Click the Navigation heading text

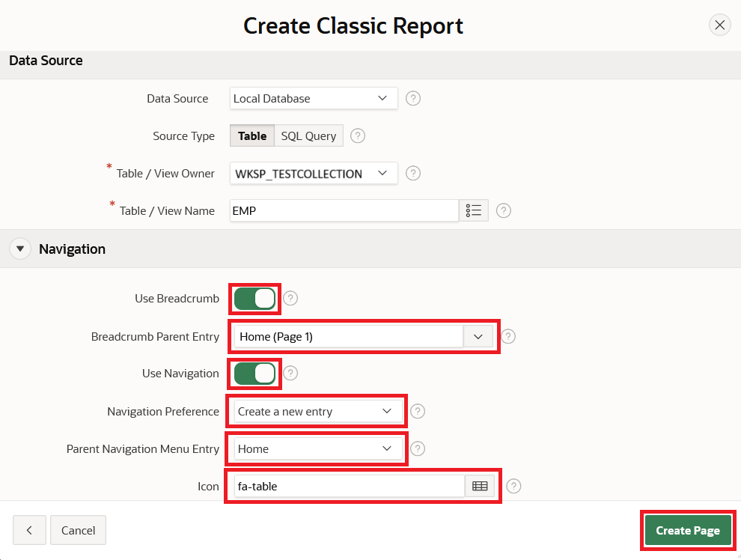point(73,249)
